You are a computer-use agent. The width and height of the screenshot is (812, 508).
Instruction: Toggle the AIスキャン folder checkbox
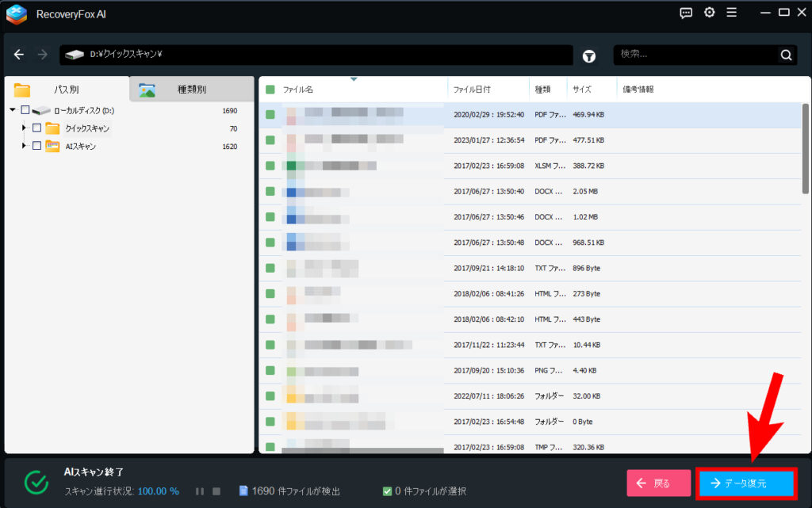pos(36,146)
